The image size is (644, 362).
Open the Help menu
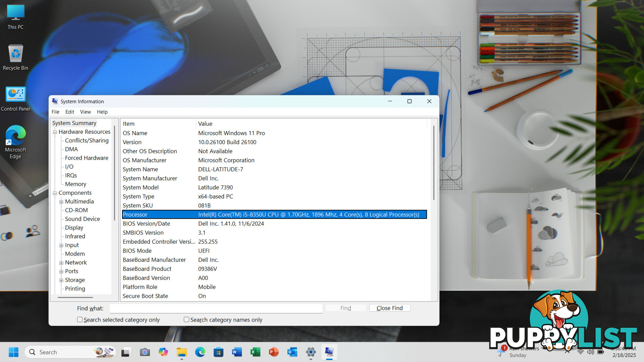pyautogui.click(x=102, y=112)
